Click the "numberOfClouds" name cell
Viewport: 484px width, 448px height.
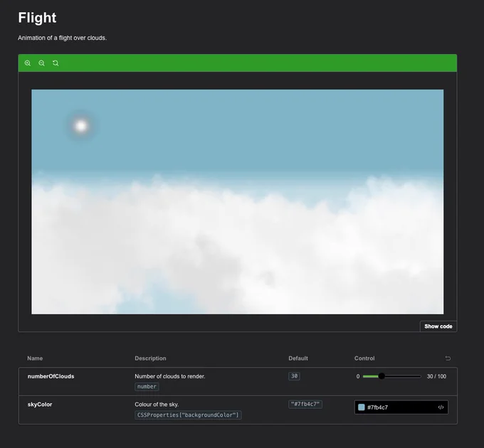click(x=51, y=376)
